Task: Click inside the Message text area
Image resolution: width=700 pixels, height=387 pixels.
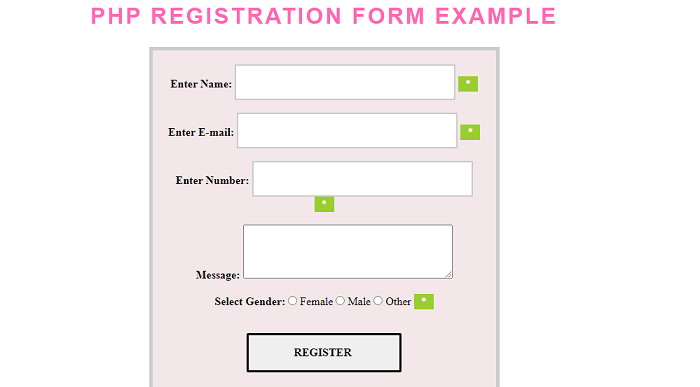Action: pyautogui.click(x=348, y=252)
